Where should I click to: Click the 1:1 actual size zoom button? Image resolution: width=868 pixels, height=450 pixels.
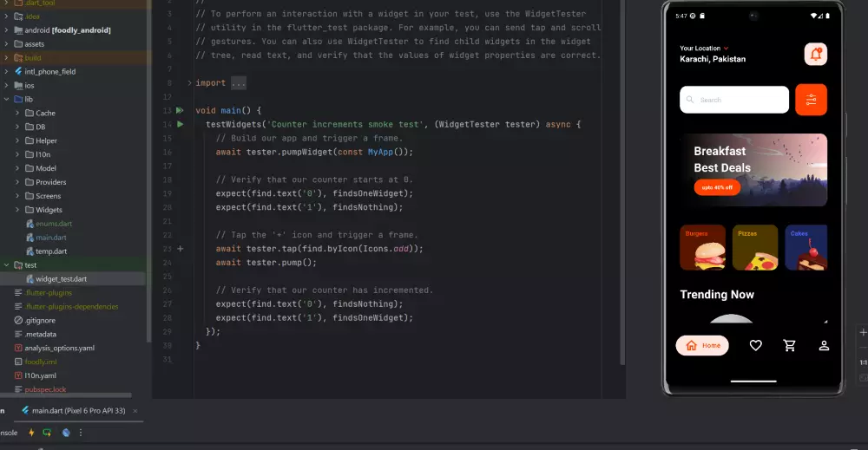pos(864,362)
